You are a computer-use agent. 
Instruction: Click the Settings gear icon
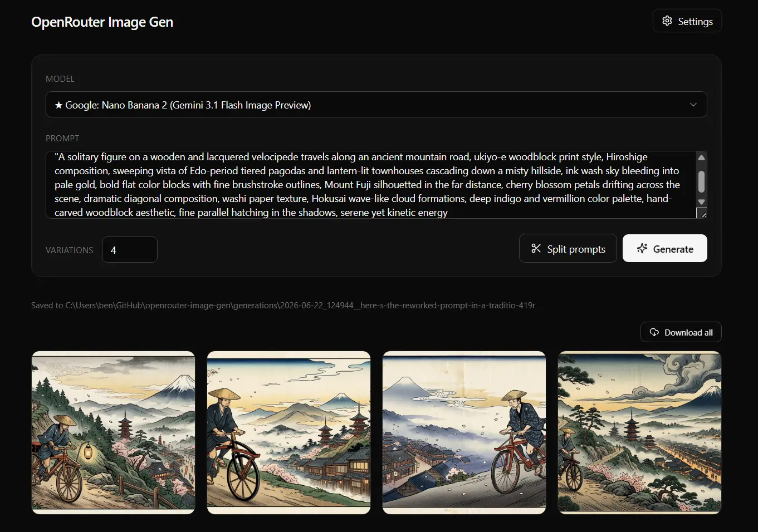(667, 21)
